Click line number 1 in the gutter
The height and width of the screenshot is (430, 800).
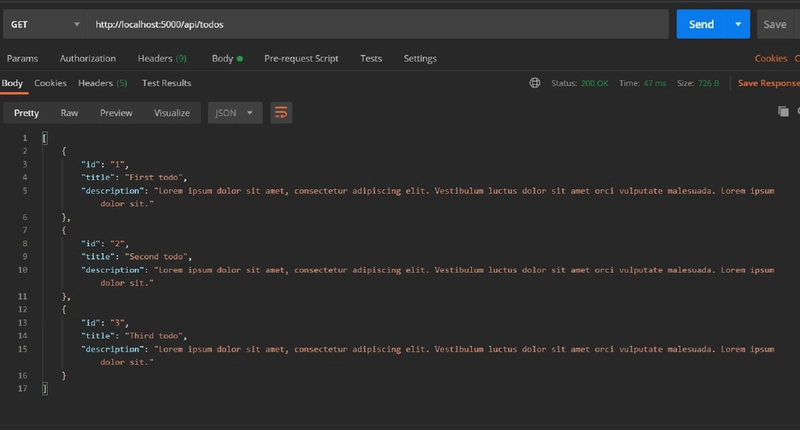point(24,138)
